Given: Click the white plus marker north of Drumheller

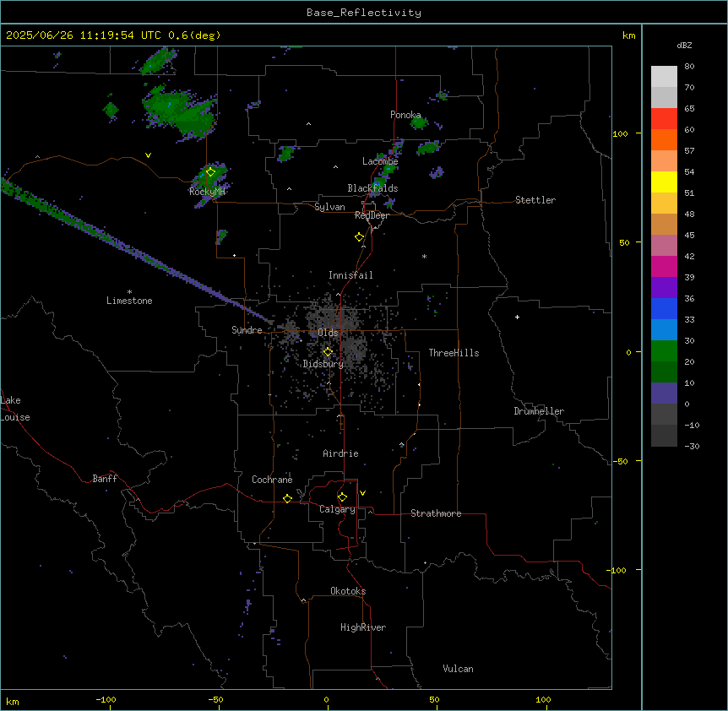Looking at the screenshot, I should (x=517, y=317).
